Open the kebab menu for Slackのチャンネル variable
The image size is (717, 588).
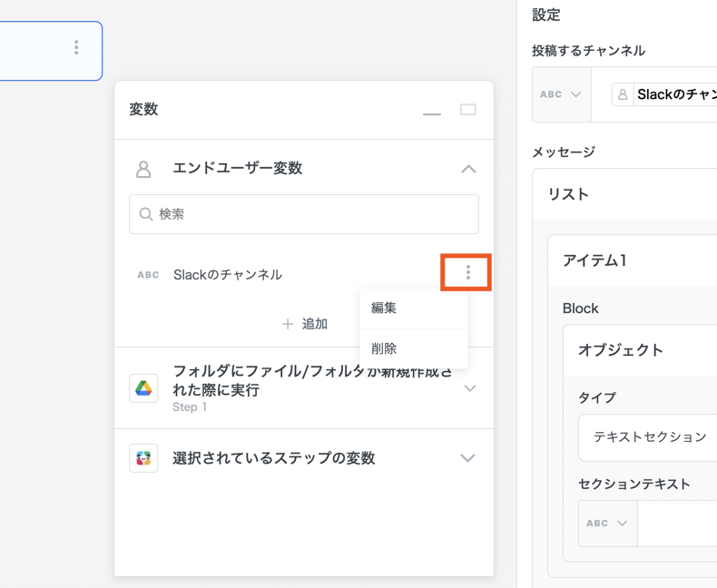467,273
